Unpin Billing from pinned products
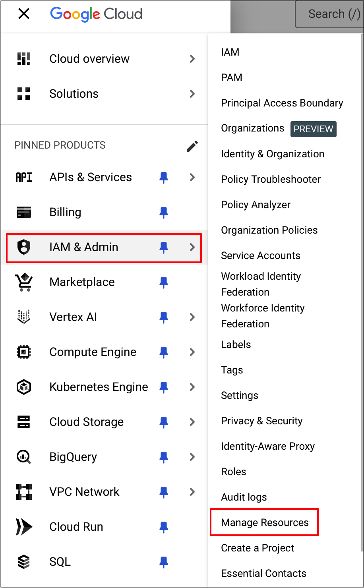Image resolution: width=364 pixels, height=588 pixels. 163,212
